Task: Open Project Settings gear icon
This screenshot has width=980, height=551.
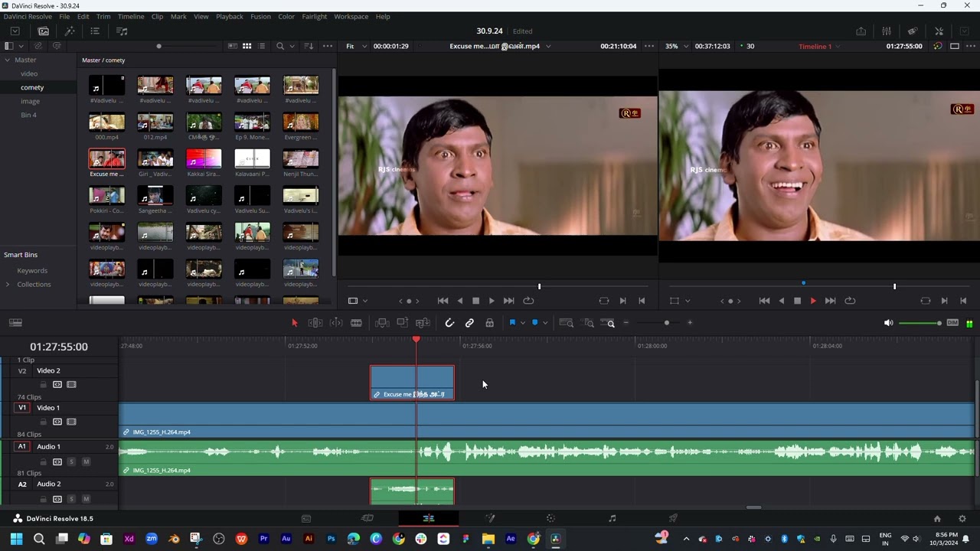Action: tap(962, 518)
